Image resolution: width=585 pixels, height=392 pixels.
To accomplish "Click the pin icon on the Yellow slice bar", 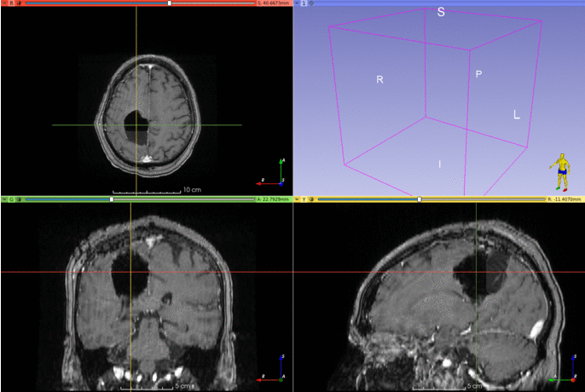I will (x=298, y=199).
